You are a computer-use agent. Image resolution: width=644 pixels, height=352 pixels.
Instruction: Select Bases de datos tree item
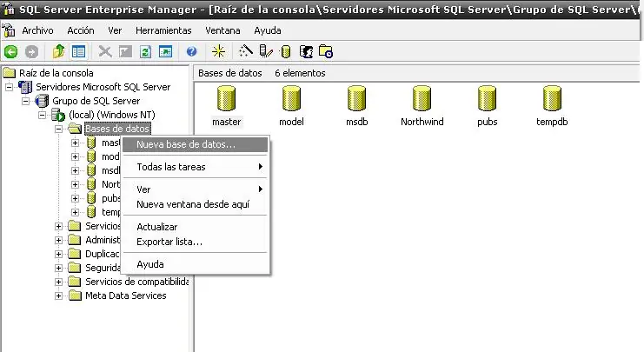[117, 129]
